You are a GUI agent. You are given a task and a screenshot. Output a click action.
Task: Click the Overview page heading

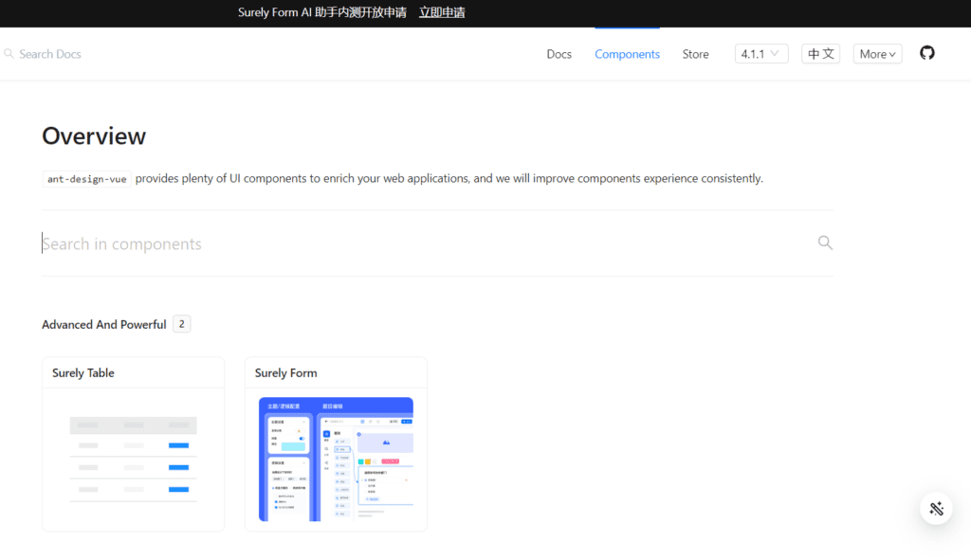[x=94, y=135]
